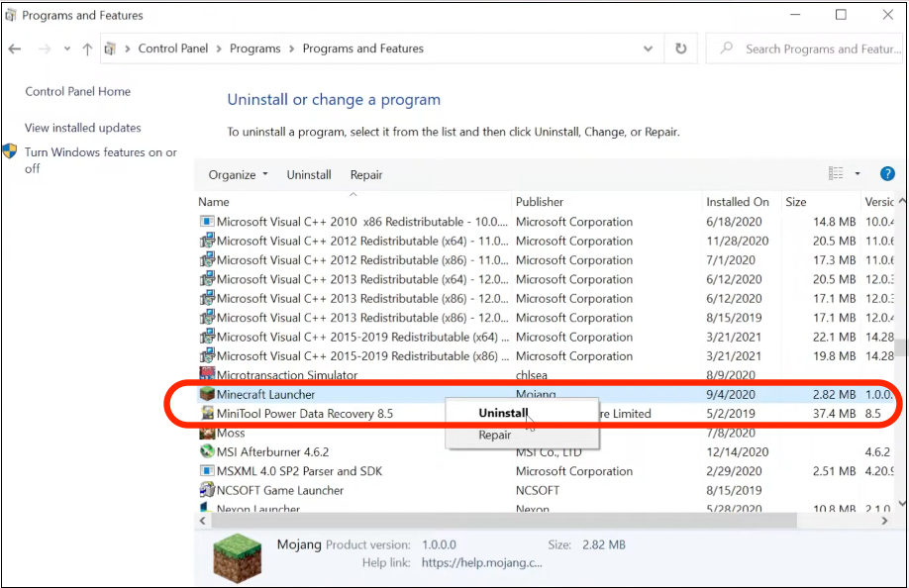
Task: Click the change view icon in toolbar
Action: (836, 174)
